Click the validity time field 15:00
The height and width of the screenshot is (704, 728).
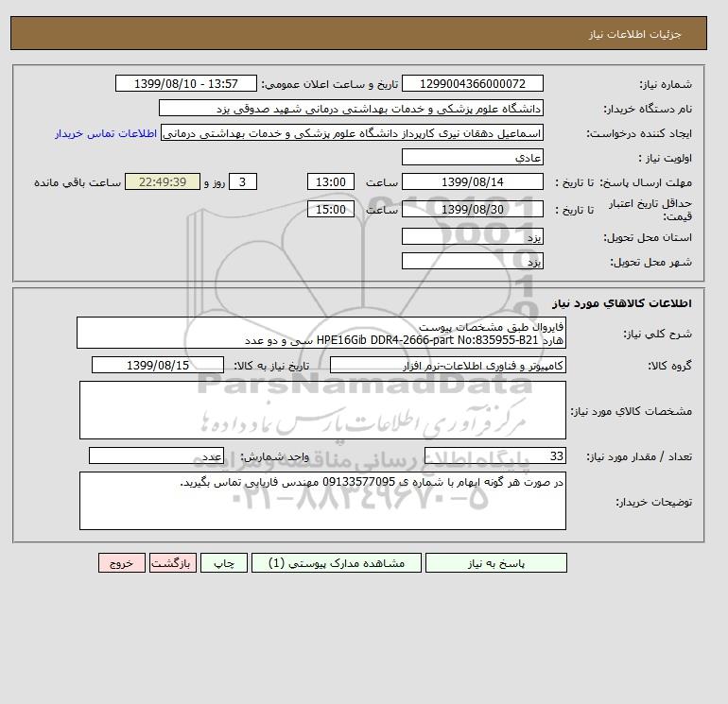coord(331,209)
